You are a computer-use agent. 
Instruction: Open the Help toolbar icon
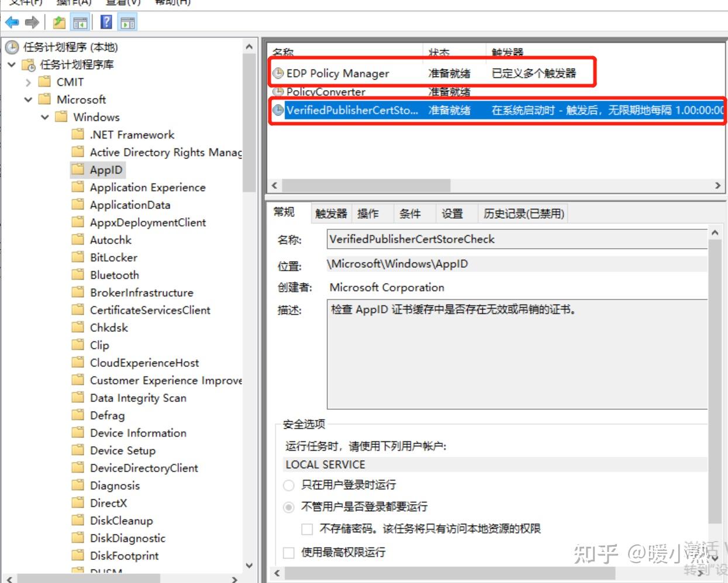pos(106,22)
